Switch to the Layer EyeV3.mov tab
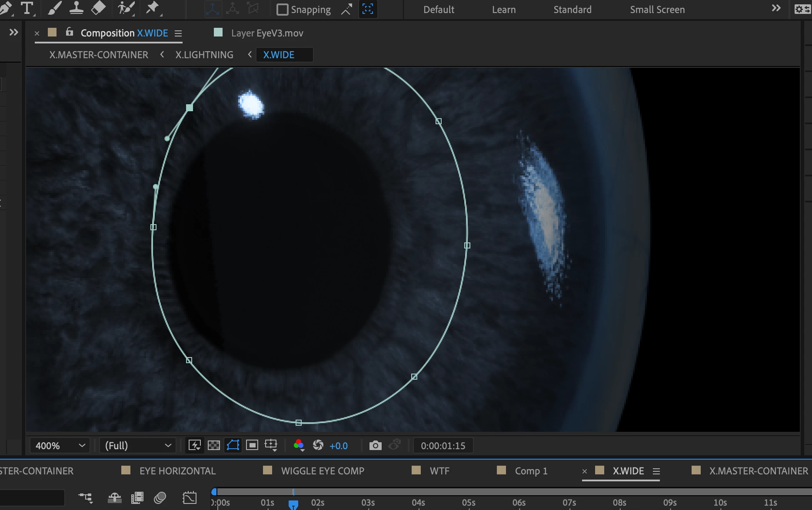812x510 pixels. click(267, 33)
